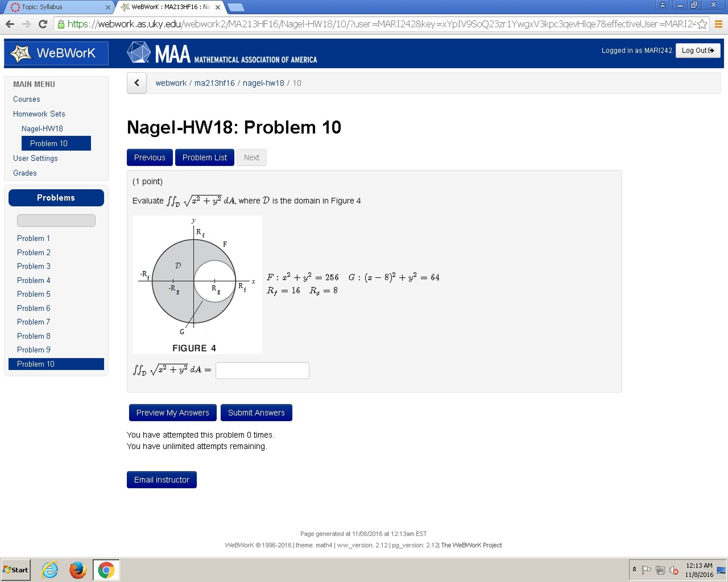Select Problem 10 under Nagel-HW18 menu
Viewport: 728px width, 582px height.
(x=56, y=143)
